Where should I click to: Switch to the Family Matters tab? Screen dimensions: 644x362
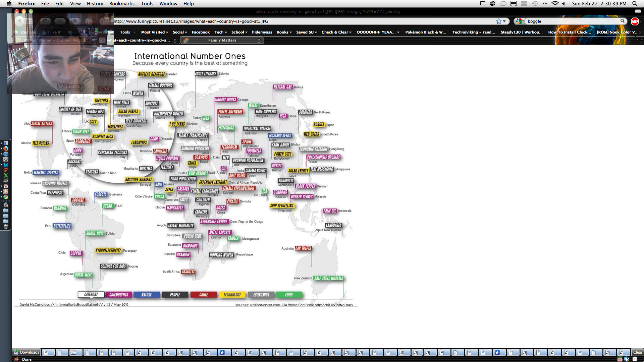(x=222, y=40)
